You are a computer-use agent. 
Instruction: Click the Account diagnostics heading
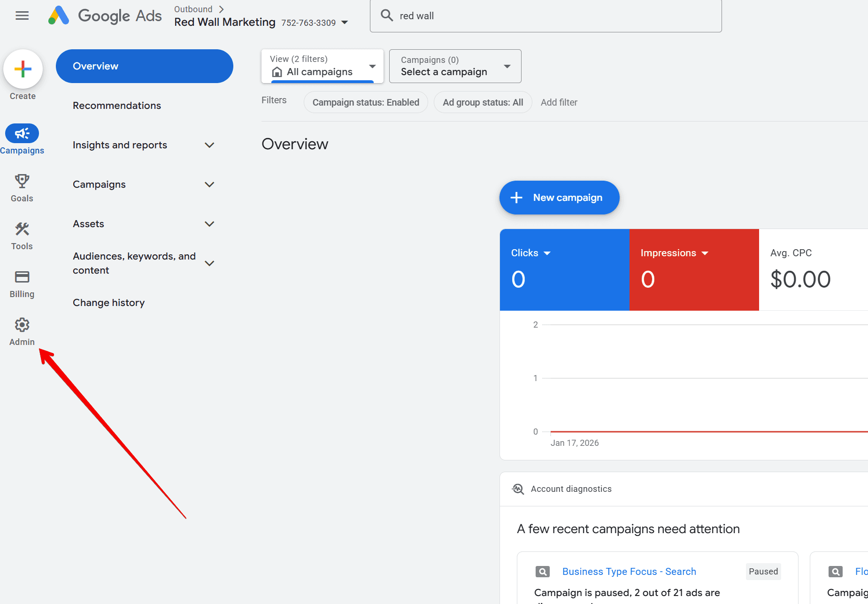[571, 489]
